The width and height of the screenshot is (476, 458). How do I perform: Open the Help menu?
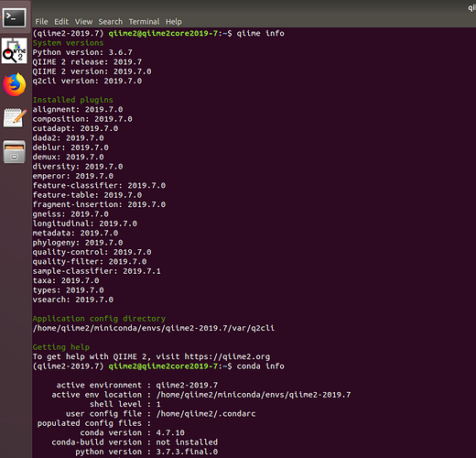coord(174,22)
